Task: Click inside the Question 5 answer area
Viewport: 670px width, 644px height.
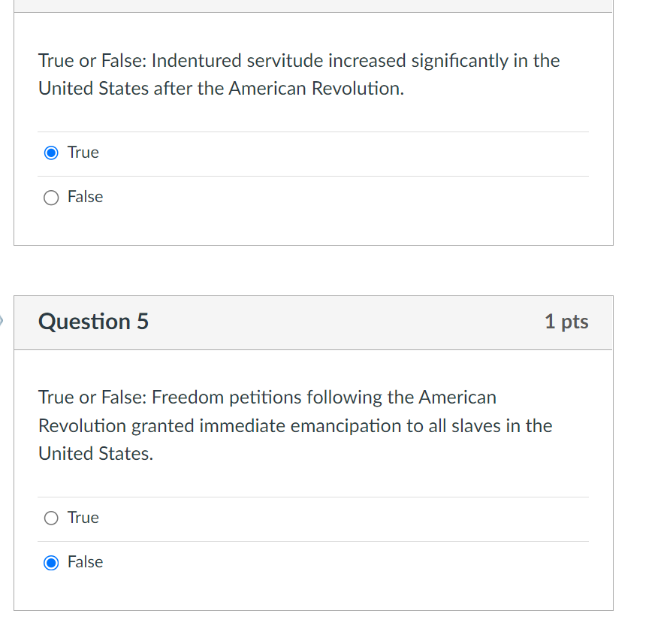Action: coord(300,540)
